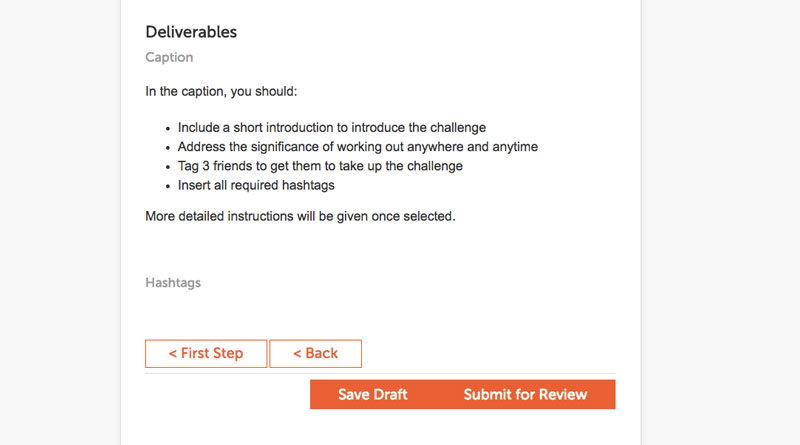800x445 pixels.
Task: Save the draft
Action: (x=372, y=394)
